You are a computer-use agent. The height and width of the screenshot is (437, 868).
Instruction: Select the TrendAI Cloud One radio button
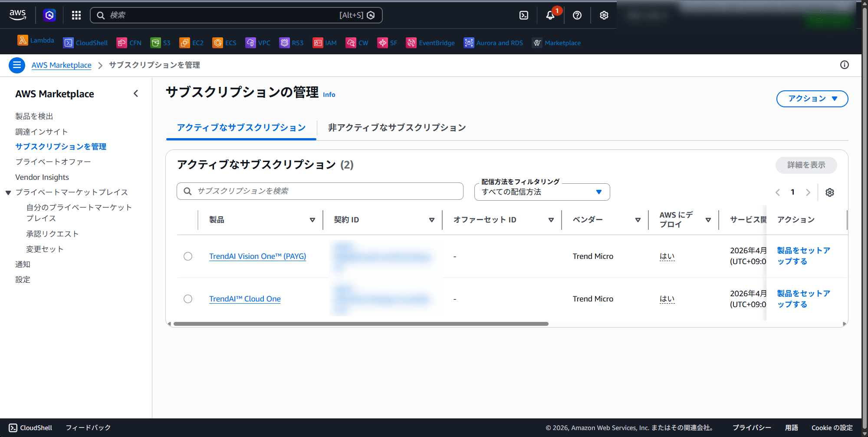tap(188, 299)
